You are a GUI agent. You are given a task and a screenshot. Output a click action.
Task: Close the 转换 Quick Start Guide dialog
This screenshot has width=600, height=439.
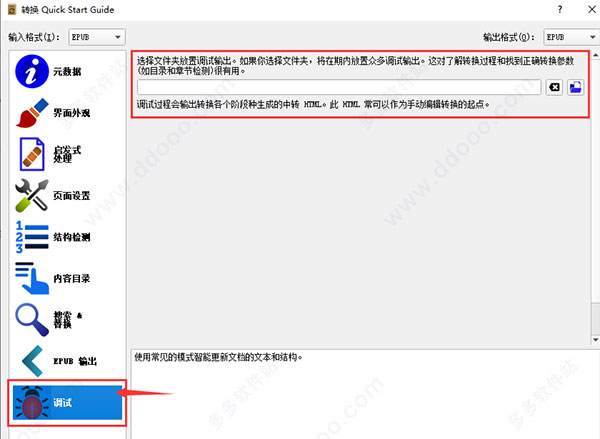(592, 9)
